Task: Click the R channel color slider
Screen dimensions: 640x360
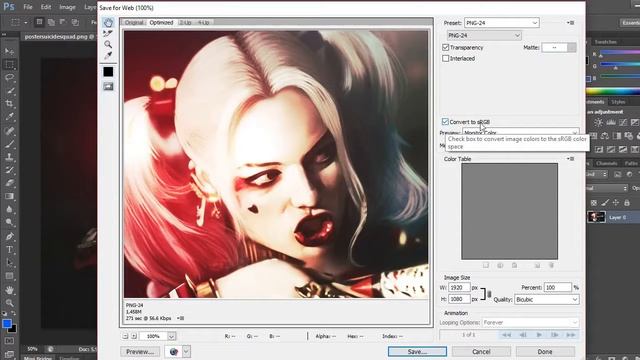Action: click(619, 53)
